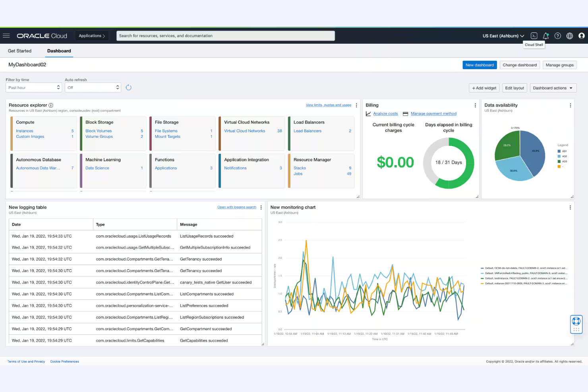Open the notifications bell
588x392 pixels.
546,36
